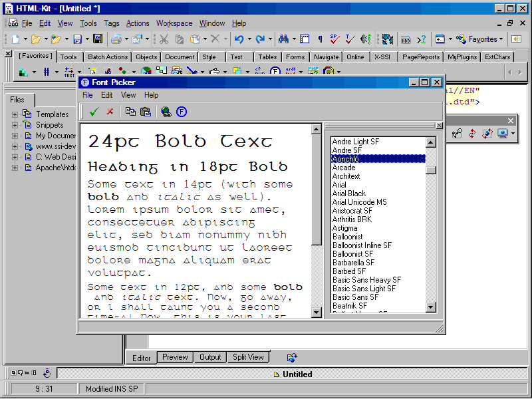Expand the www.ssi-dev tree node
This screenshot has height=399, width=532.
15,146
